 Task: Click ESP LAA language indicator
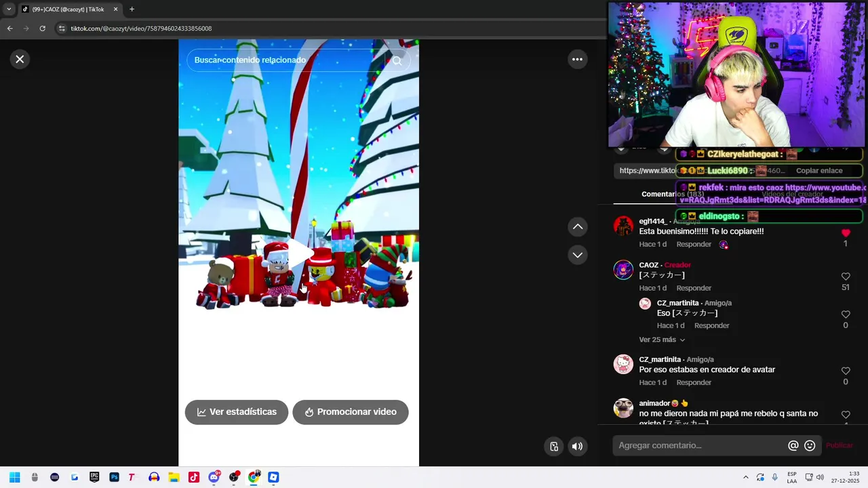click(792, 477)
